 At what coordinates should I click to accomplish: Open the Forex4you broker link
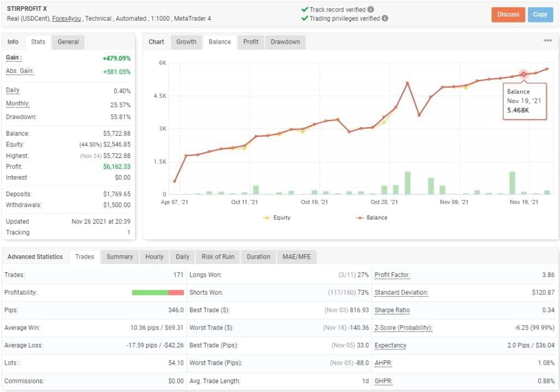point(66,18)
